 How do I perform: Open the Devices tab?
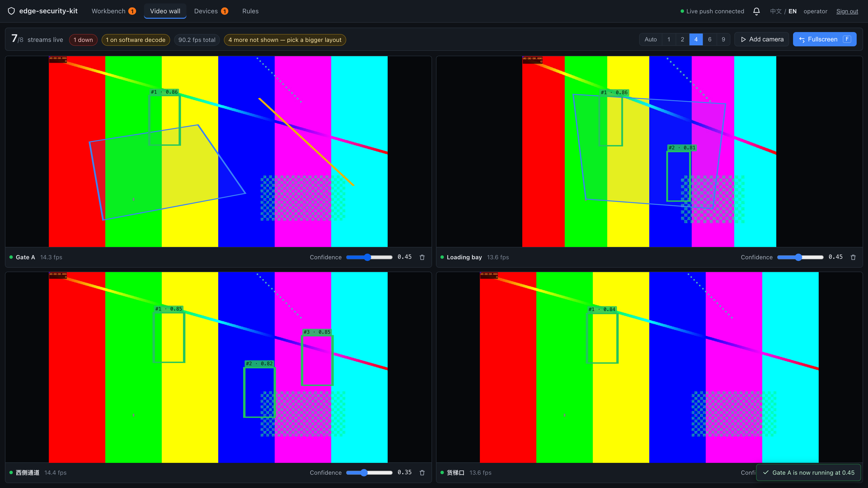tap(211, 11)
